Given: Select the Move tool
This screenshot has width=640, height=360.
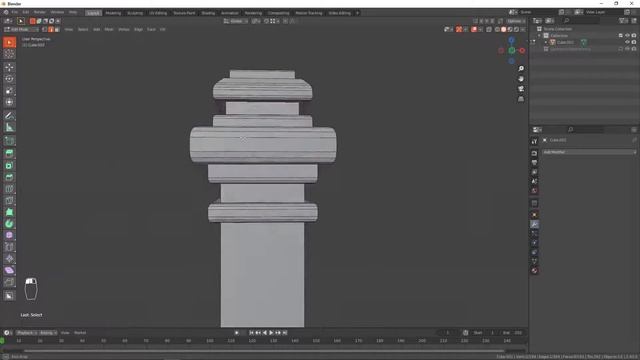Looking at the screenshot, I should (x=9, y=67).
